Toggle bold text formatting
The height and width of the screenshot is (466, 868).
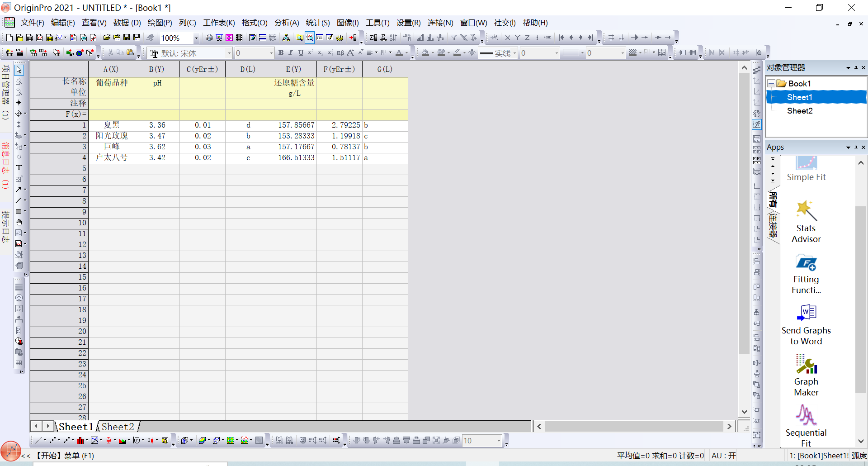[281, 53]
